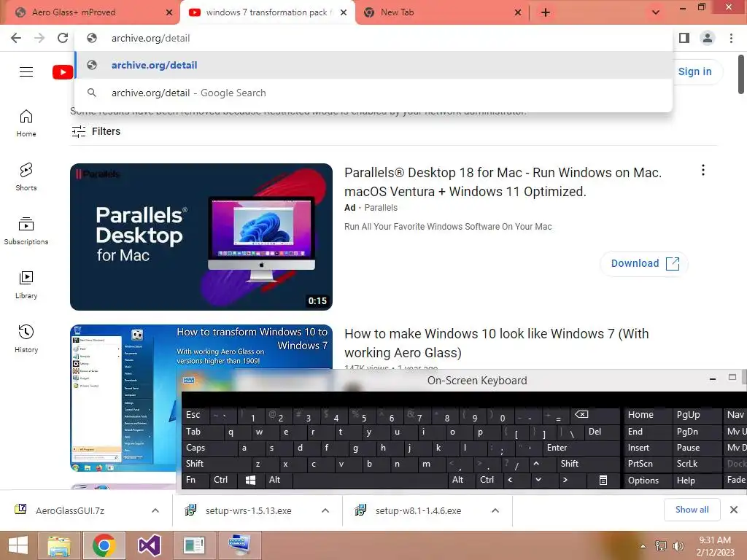
Task: Open Chrome side panel icon
Action: tap(684, 38)
